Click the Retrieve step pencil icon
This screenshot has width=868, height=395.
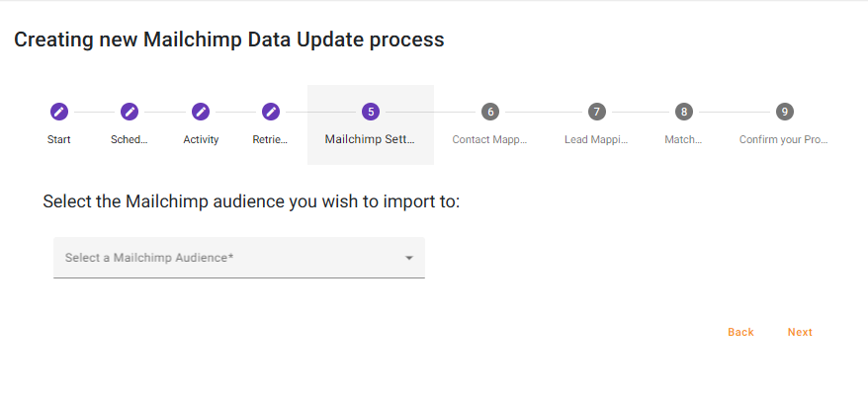click(x=271, y=112)
